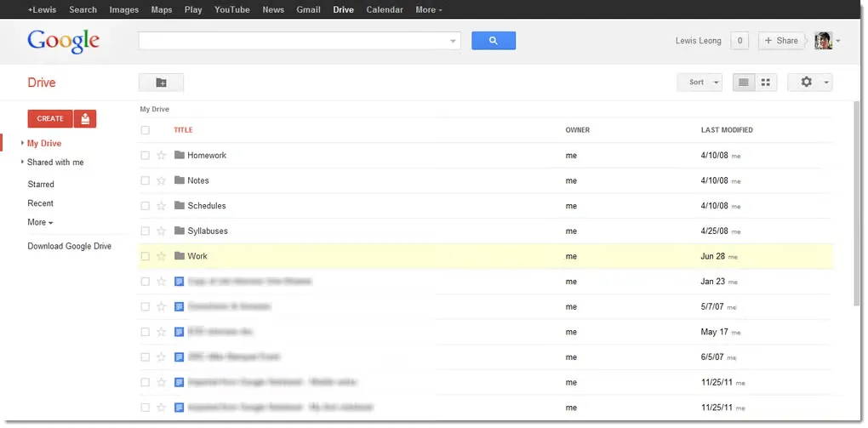Image resolution: width=868 pixels, height=428 pixels.
Task: Open the Sort dropdown
Action: 700,83
